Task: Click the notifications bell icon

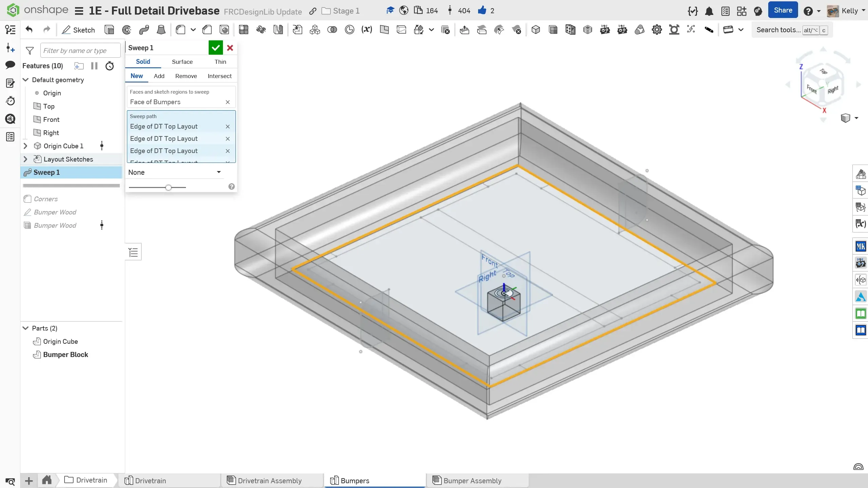Action: pos(709,11)
